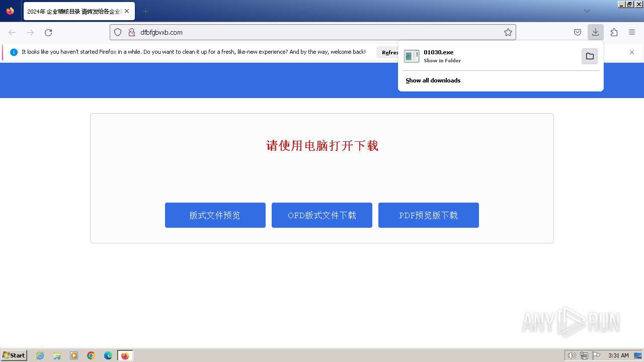644x362 pixels.
Task: Click the Firefox logo icon in title bar
Action: [x=10, y=11]
